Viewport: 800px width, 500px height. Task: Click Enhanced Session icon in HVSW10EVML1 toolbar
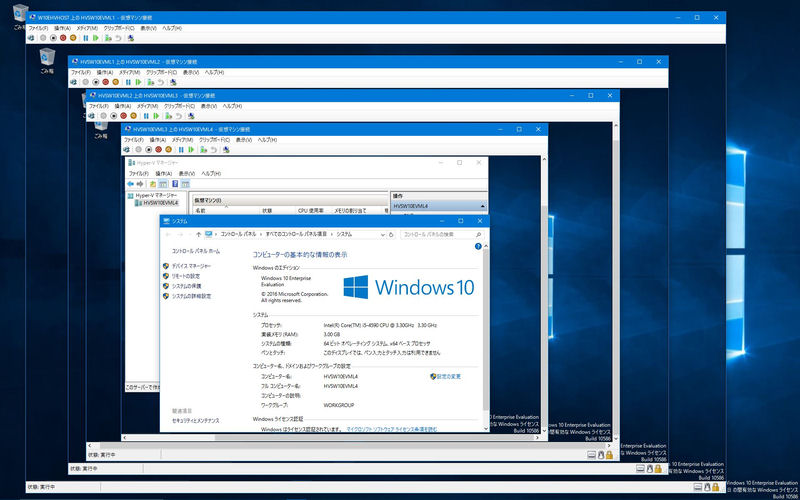[x=131, y=38]
